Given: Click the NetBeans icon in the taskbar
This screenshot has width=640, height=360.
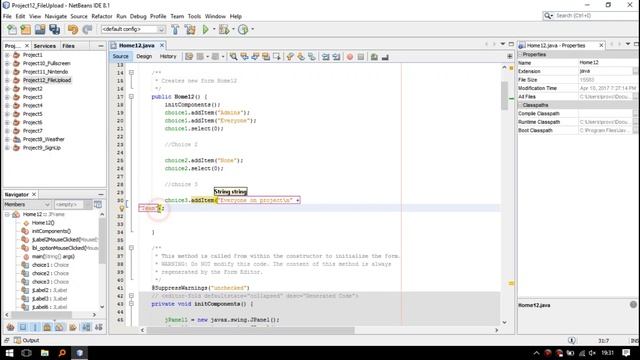Looking at the screenshot, I should 80,353.
